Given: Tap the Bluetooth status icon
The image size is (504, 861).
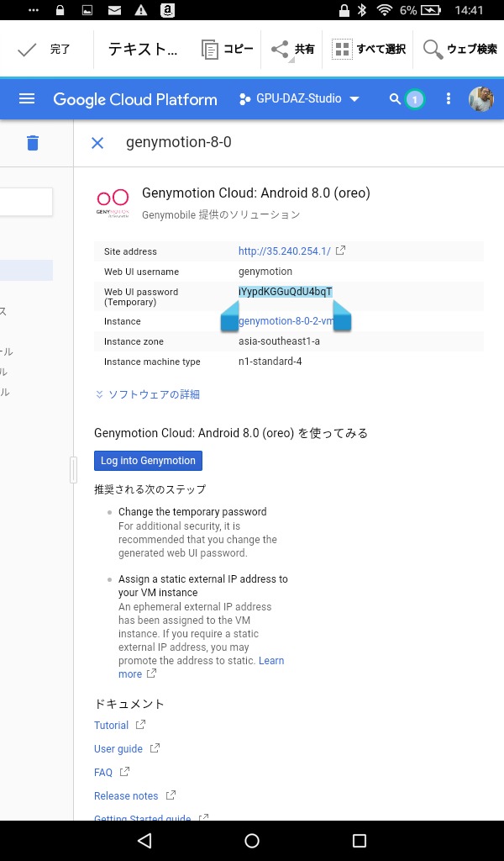Looking at the screenshot, I should 362,10.
